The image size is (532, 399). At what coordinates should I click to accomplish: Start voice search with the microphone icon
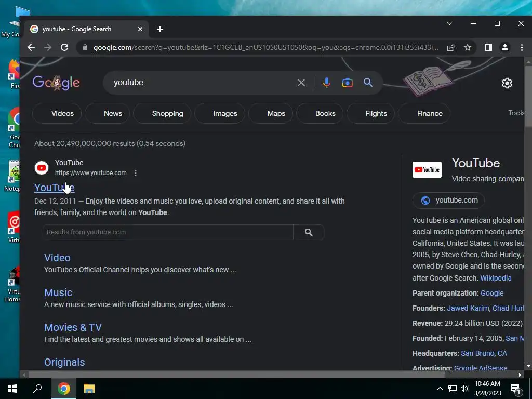point(326,83)
